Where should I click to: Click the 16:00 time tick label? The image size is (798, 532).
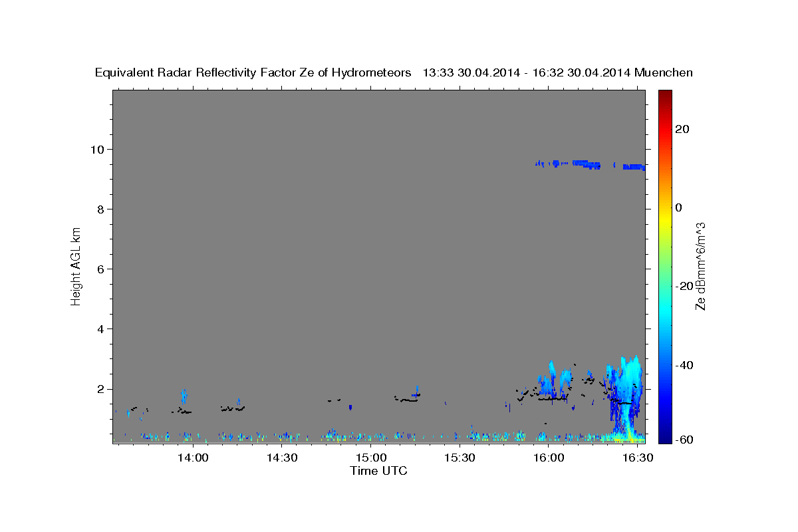coord(549,458)
